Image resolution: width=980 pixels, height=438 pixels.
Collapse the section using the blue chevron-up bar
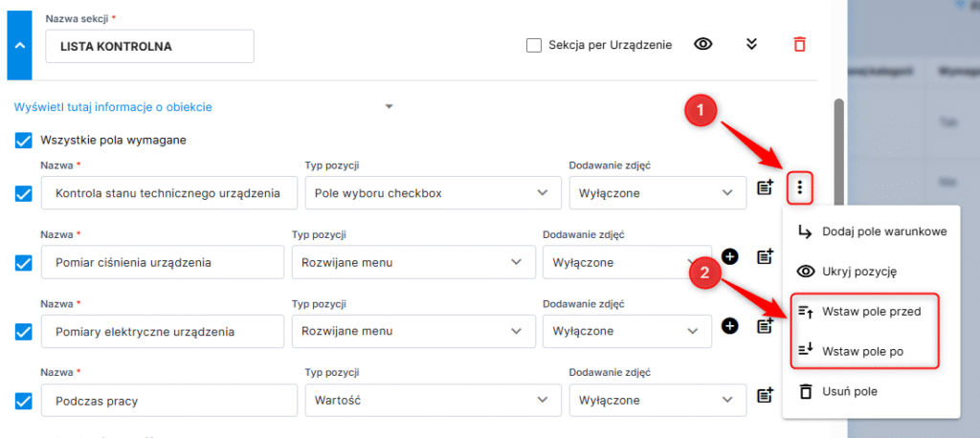point(19,46)
